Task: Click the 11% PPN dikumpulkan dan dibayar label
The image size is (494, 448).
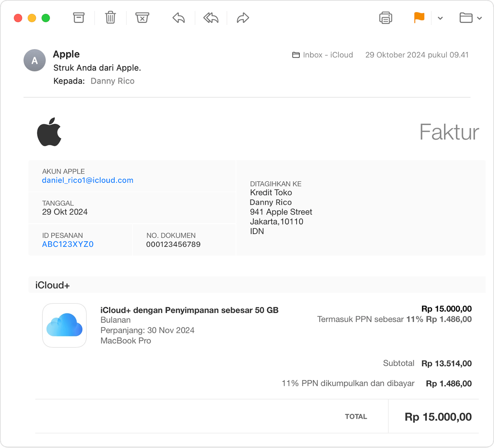Action: [x=348, y=383]
